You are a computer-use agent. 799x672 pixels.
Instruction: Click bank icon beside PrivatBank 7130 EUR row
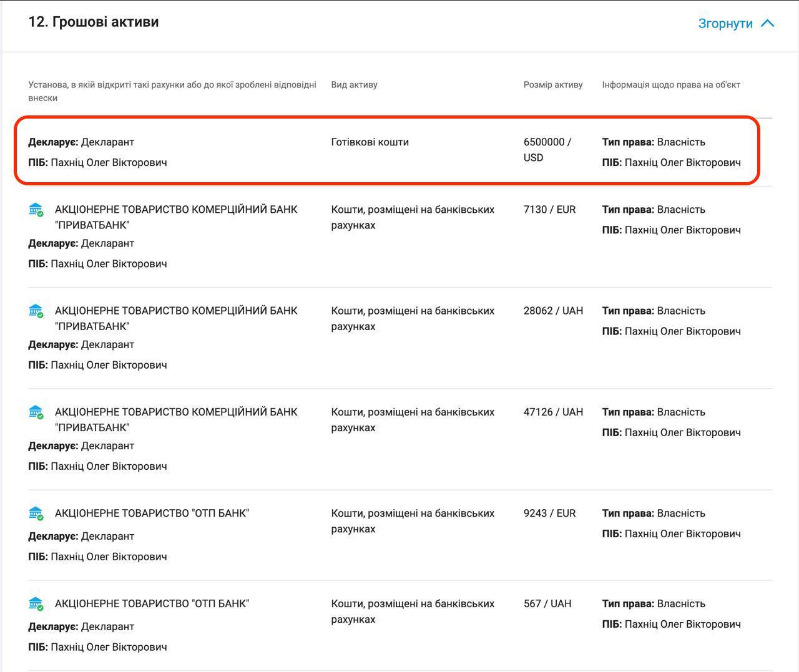[x=36, y=210]
